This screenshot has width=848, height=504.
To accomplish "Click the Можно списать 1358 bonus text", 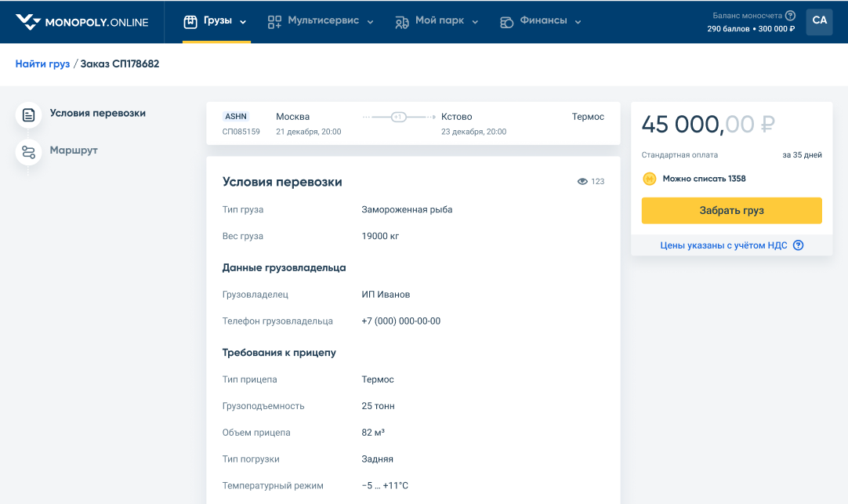I will point(704,179).
